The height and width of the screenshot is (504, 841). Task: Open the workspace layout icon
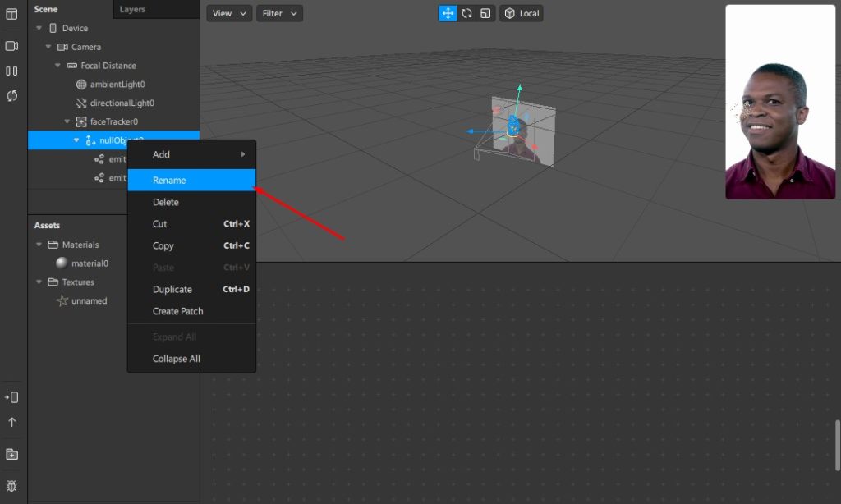pyautogui.click(x=12, y=14)
